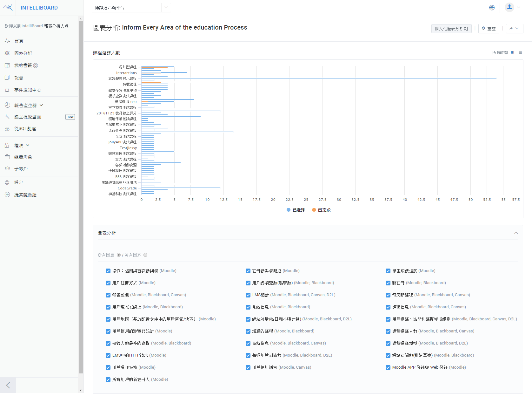
Task: Collapse the 圖表分析 panel chevron
Action: pyautogui.click(x=516, y=233)
